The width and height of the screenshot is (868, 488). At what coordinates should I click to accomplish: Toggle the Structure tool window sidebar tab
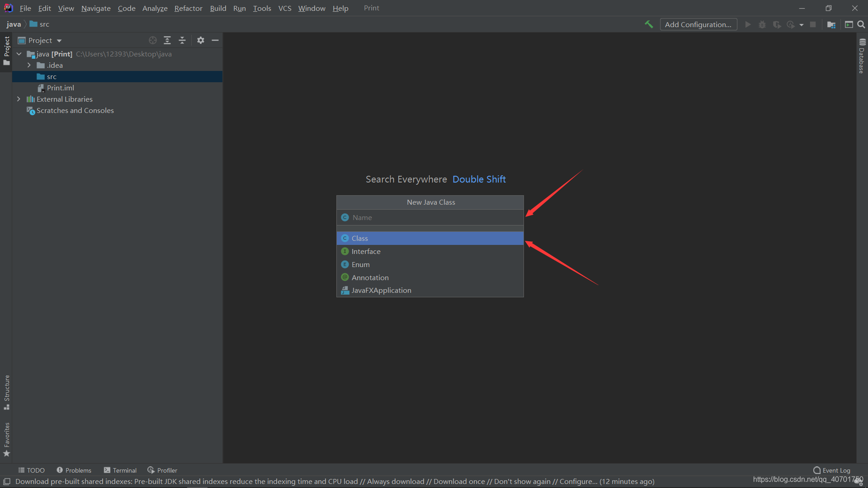pyautogui.click(x=6, y=391)
